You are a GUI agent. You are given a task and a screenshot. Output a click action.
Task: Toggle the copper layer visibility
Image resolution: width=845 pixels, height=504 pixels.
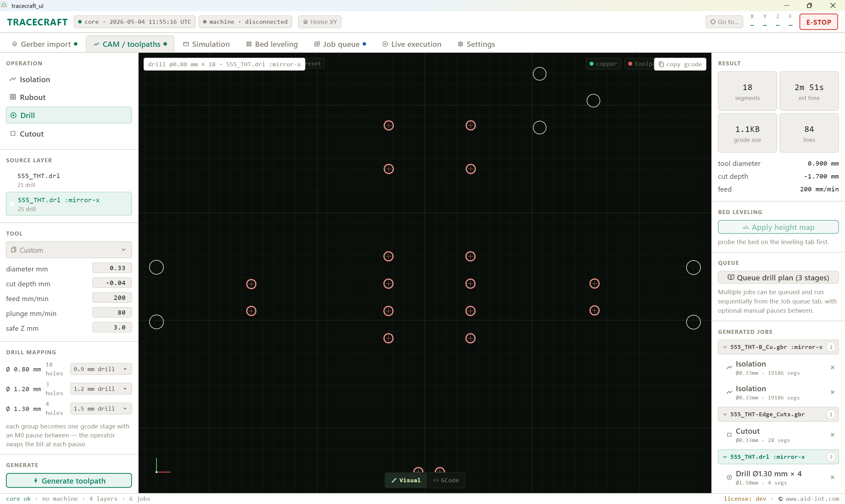click(603, 64)
